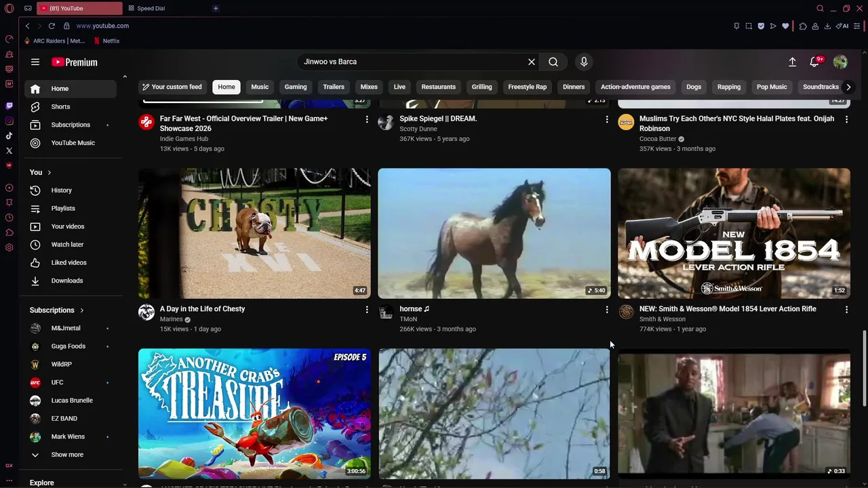Click the ad blocker shield icon

(761, 26)
